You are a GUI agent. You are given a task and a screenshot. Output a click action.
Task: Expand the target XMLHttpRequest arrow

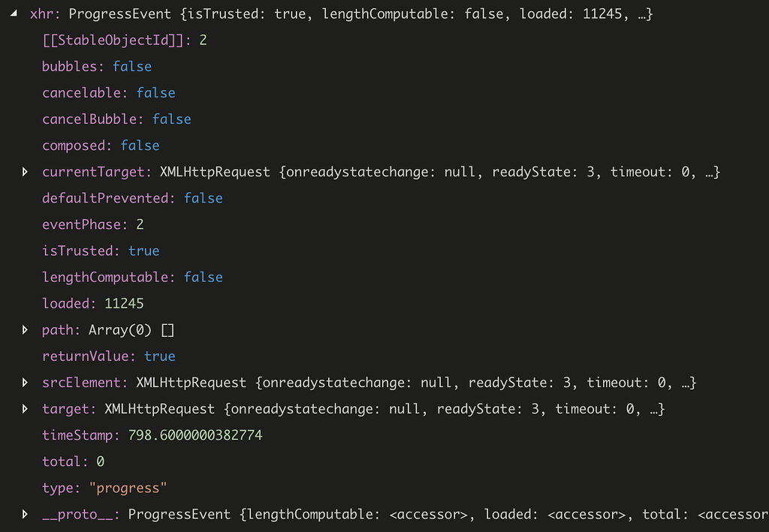point(26,409)
